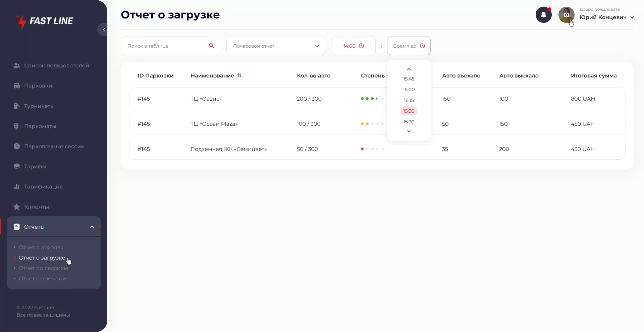This screenshot has width=644, height=332.
Task: Expand user menu next to Юрий Концевич
Action: pyautogui.click(x=632, y=17)
